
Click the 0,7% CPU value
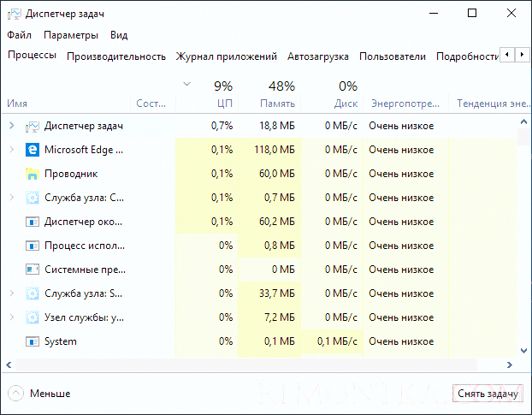[222, 126]
